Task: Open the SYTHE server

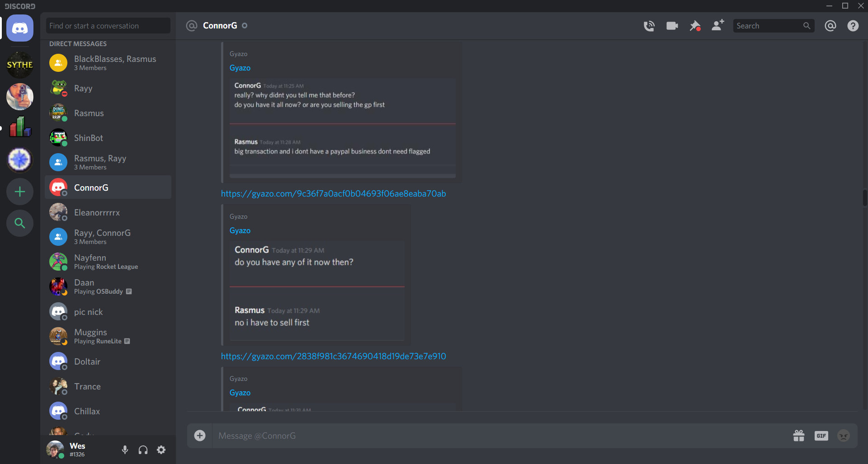Action: pyautogui.click(x=20, y=65)
